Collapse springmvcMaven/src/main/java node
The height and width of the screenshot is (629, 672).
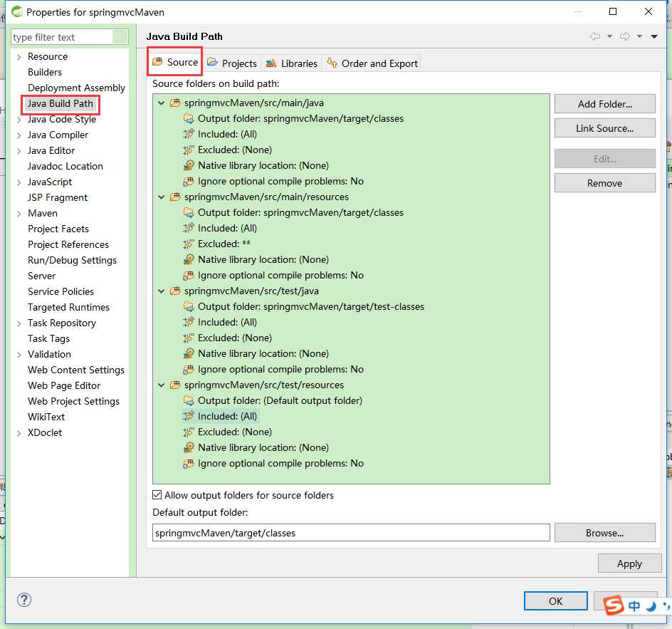point(161,103)
